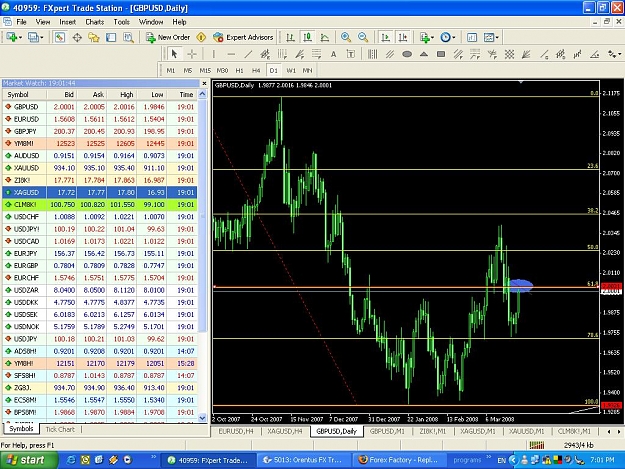Click the Windows start button

coord(28,460)
